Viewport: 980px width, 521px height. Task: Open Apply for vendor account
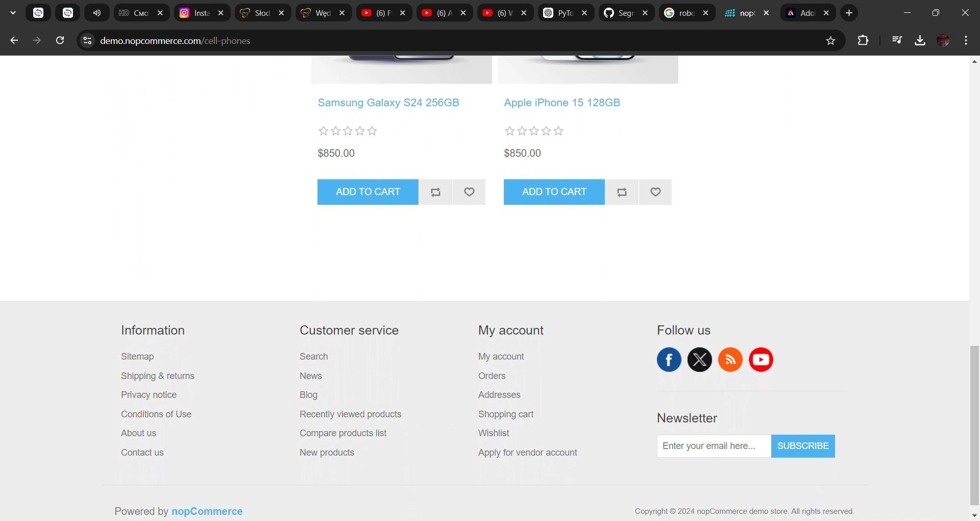[528, 453]
